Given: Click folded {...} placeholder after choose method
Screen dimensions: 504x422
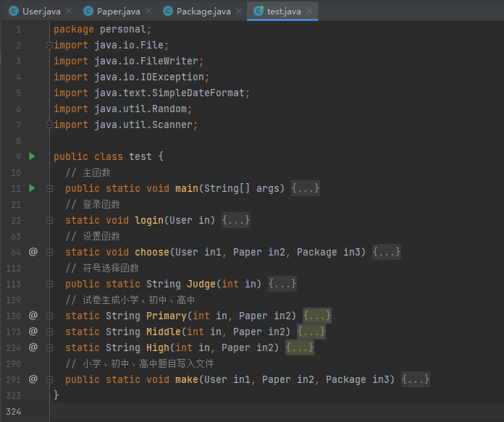Looking at the screenshot, I should [x=387, y=252].
